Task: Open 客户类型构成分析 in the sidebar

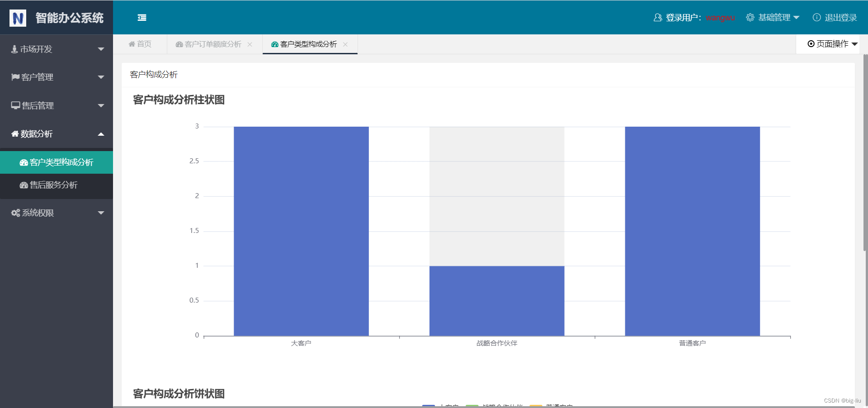Action: click(57, 162)
